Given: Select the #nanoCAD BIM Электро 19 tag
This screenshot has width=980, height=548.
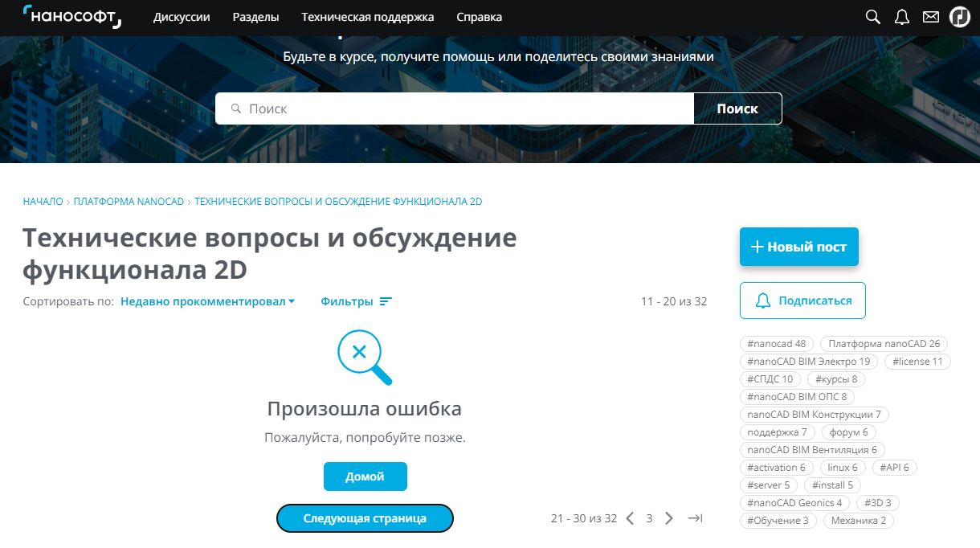Looking at the screenshot, I should (x=809, y=362).
